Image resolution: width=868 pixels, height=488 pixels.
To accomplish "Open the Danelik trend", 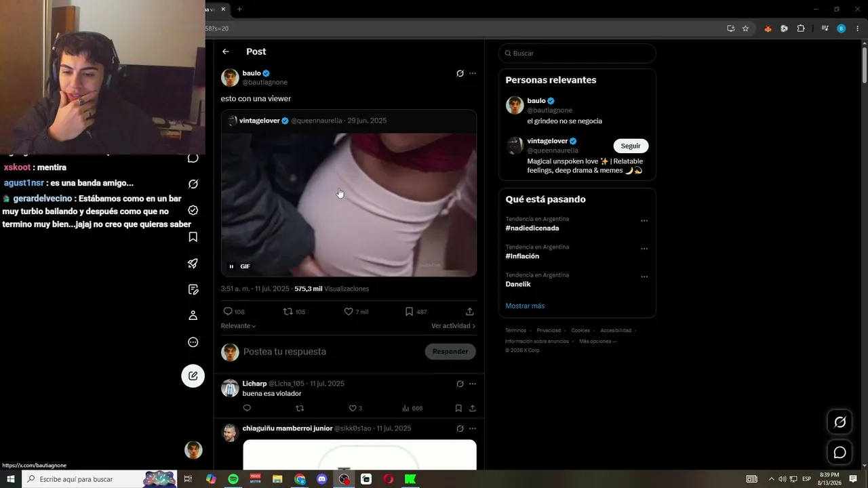I will (x=518, y=285).
